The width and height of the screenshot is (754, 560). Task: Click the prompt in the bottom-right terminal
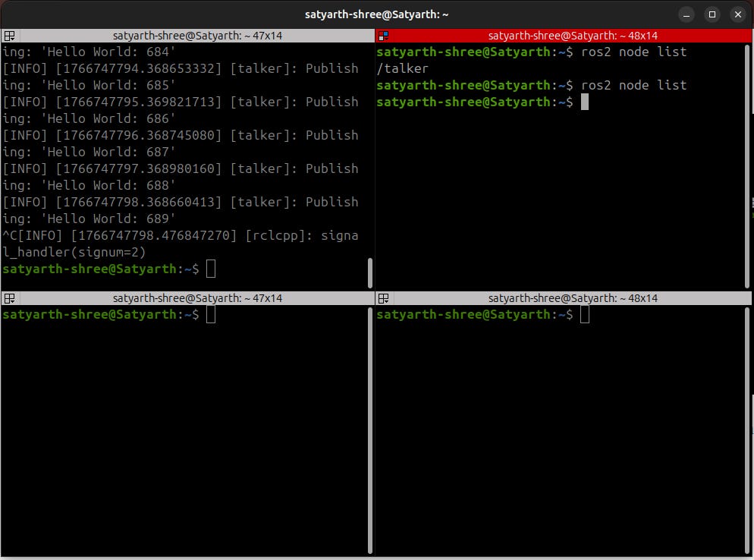[475, 315]
